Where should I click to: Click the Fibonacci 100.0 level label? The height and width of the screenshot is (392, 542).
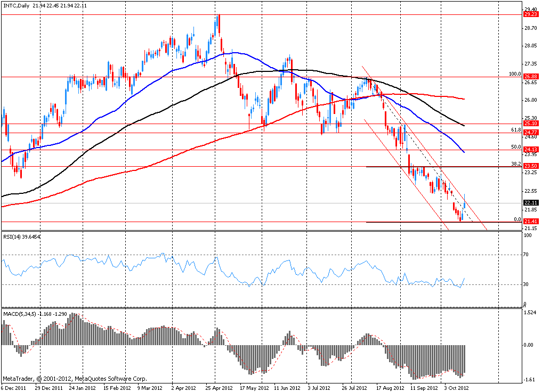pos(514,74)
